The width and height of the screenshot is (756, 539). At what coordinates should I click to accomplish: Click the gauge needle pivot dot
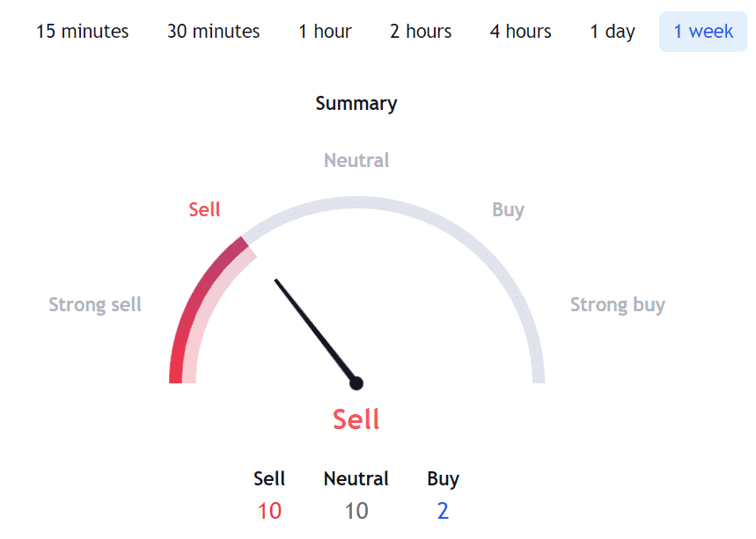[356, 383]
